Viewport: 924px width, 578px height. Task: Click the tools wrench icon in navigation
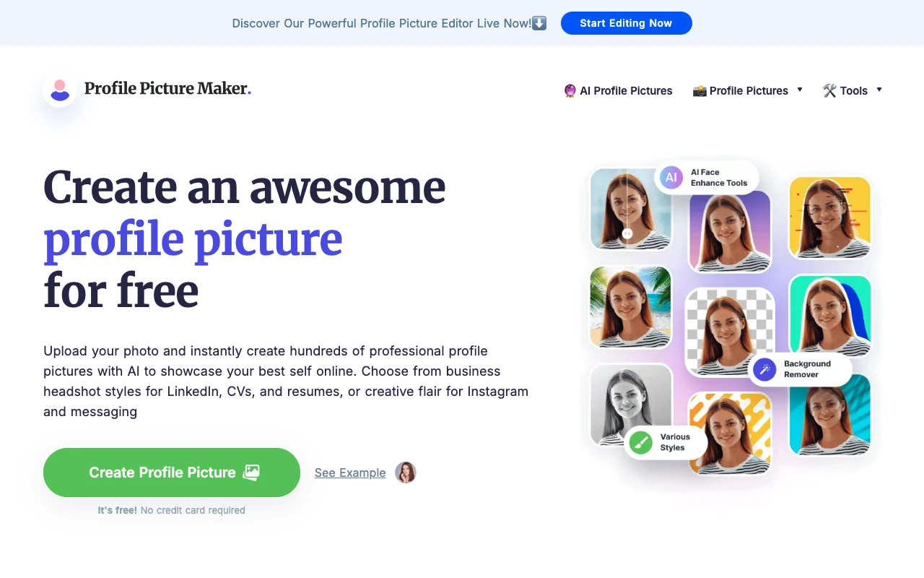[x=829, y=90]
